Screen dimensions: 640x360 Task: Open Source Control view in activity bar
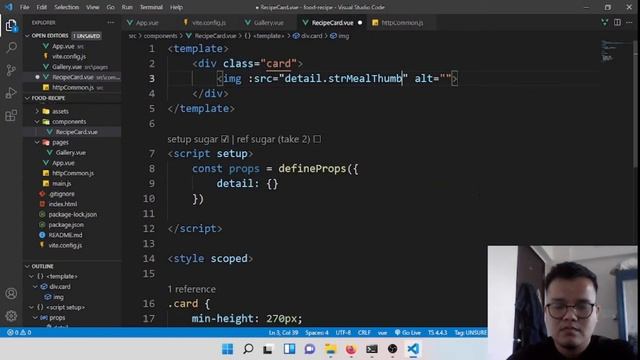11,70
